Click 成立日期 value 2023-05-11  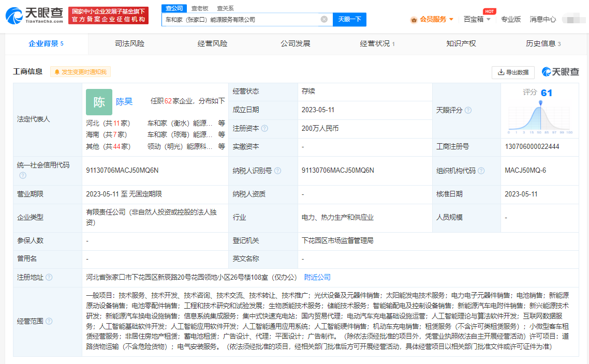[x=318, y=110]
